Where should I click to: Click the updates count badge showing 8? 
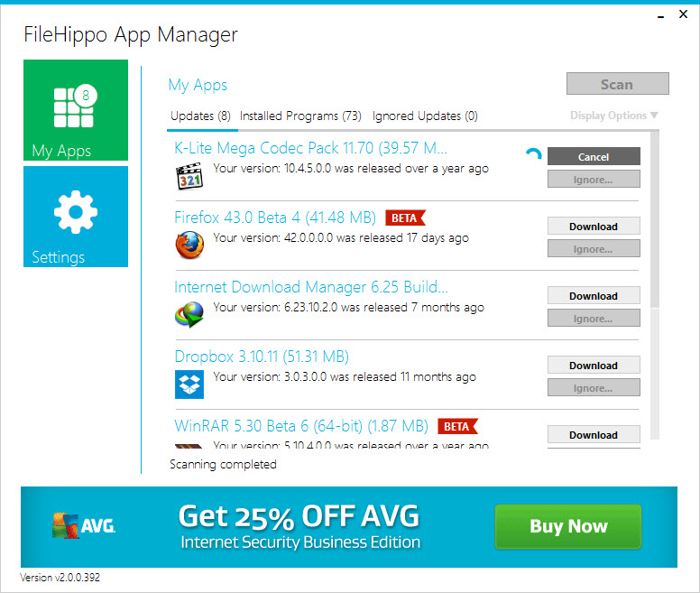[86, 95]
